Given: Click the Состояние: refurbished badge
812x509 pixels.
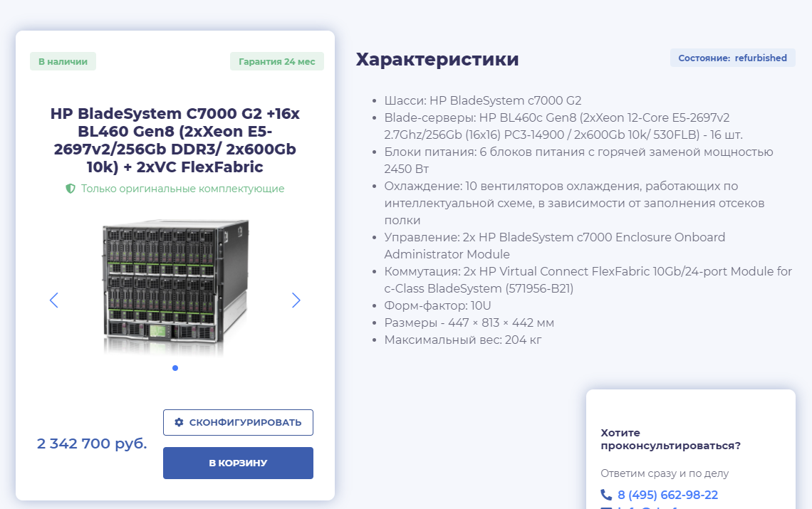Looking at the screenshot, I should (x=733, y=58).
